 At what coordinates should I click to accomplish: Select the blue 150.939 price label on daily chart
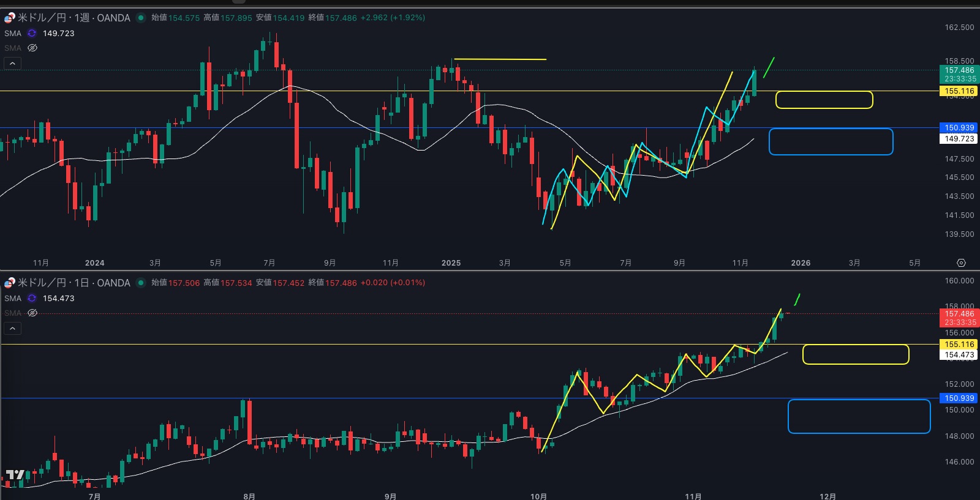(959, 398)
